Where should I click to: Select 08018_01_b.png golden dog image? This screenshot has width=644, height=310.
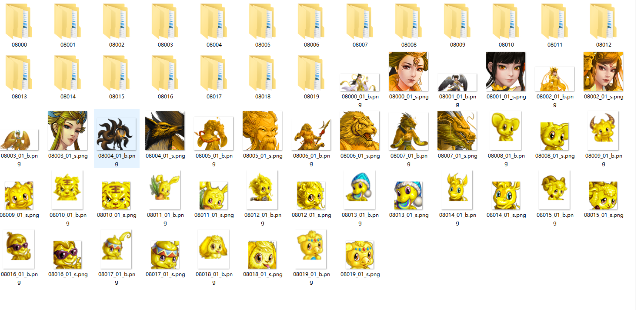213,249
